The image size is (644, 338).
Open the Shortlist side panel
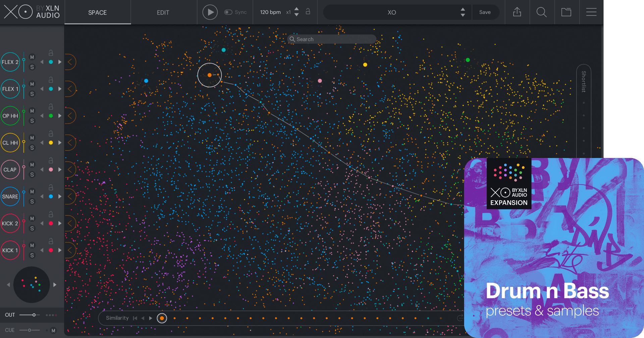(x=584, y=82)
